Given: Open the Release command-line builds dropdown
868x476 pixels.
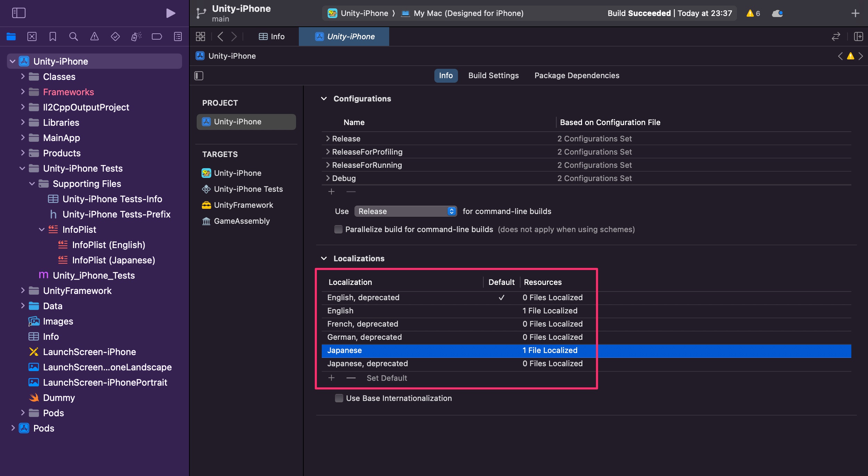Looking at the screenshot, I should (406, 211).
